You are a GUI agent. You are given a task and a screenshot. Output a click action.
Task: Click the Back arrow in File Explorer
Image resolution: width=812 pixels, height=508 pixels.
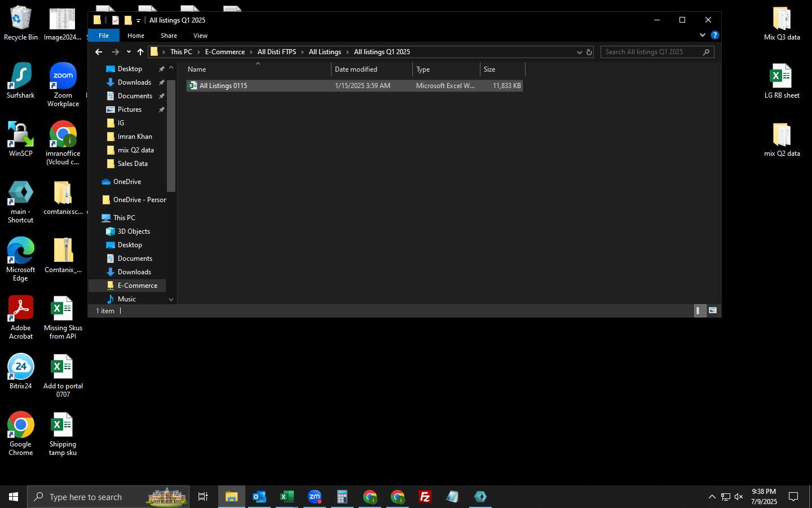point(99,52)
